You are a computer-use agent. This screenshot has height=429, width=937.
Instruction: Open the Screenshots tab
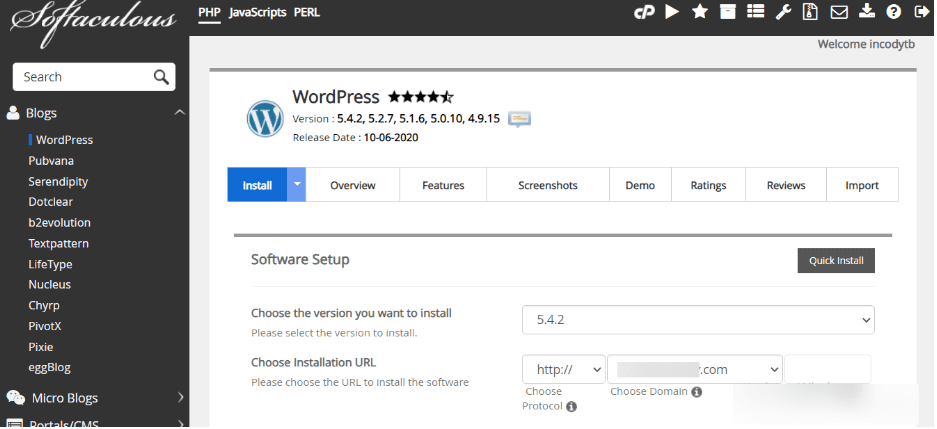point(548,185)
